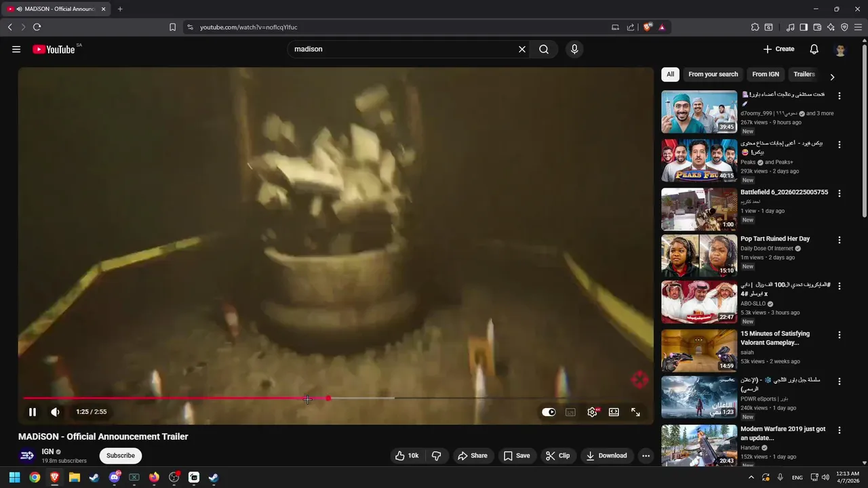Screen dimensions: 868x488
Task: Click the youtube.com address bar URL
Action: point(248,27)
